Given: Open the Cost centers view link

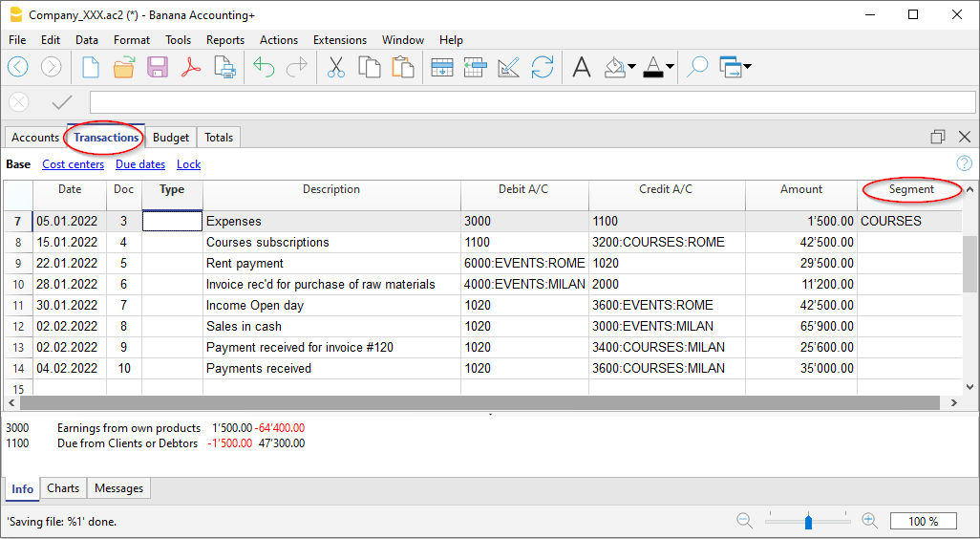Looking at the screenshot, I should click(73, 164).
